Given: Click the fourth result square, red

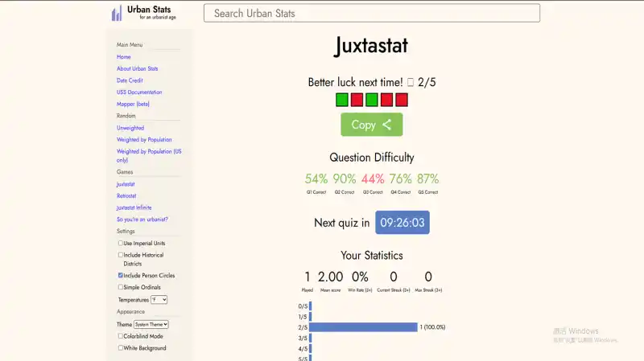Looking at the screenshot, I should pos(386,100).
